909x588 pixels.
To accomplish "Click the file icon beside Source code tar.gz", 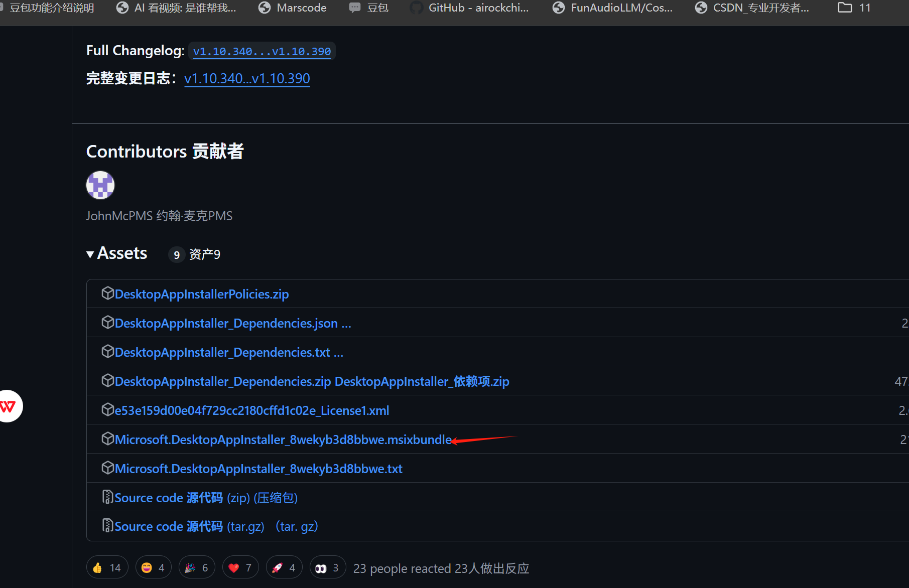I will point(107,525).
